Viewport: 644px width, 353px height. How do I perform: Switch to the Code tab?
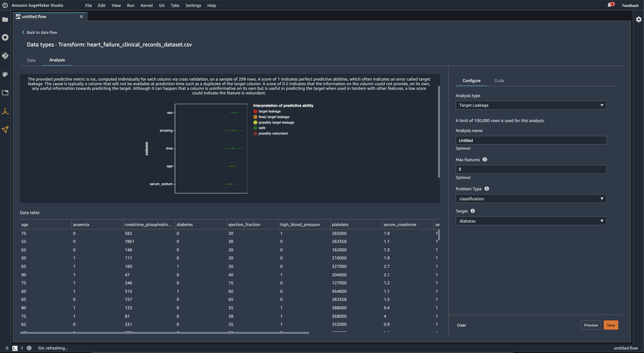point(499,80)
